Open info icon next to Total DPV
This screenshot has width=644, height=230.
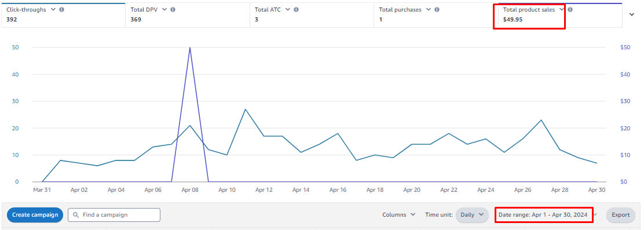coord(173,9)
